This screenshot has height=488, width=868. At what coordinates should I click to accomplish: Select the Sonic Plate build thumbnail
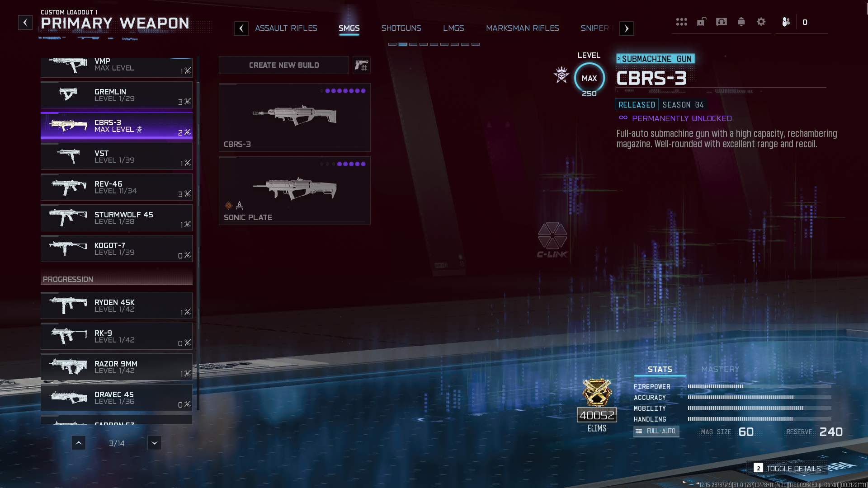click(295, 191)
